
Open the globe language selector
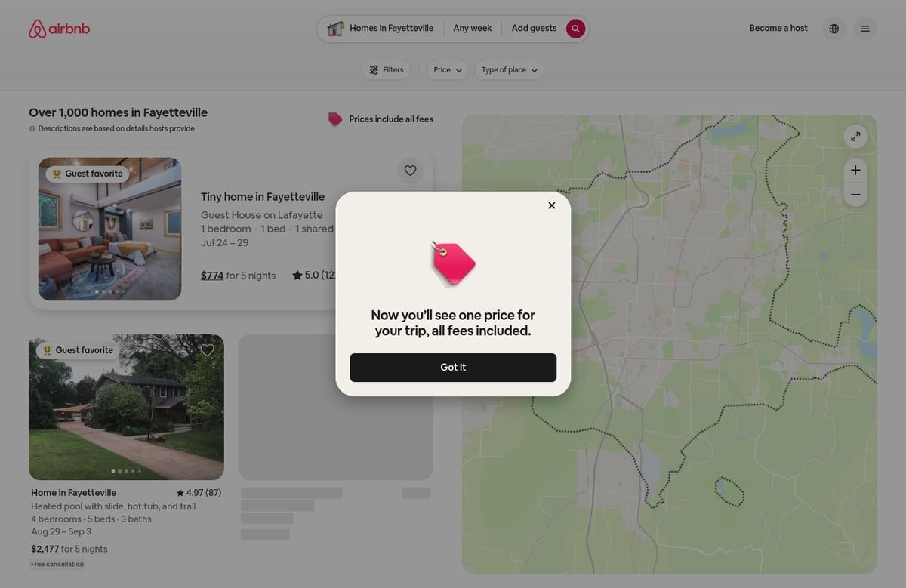click(x=834, y=29)
